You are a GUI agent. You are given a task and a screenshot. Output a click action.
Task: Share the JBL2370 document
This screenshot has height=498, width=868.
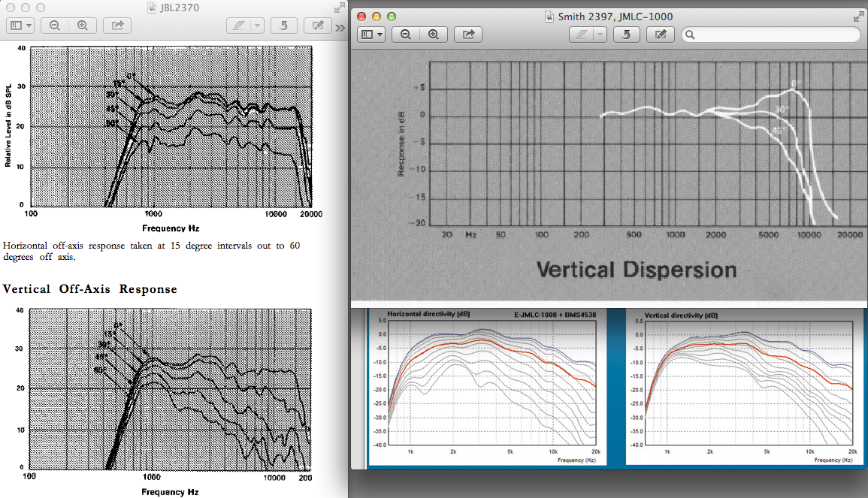(117, 26)
